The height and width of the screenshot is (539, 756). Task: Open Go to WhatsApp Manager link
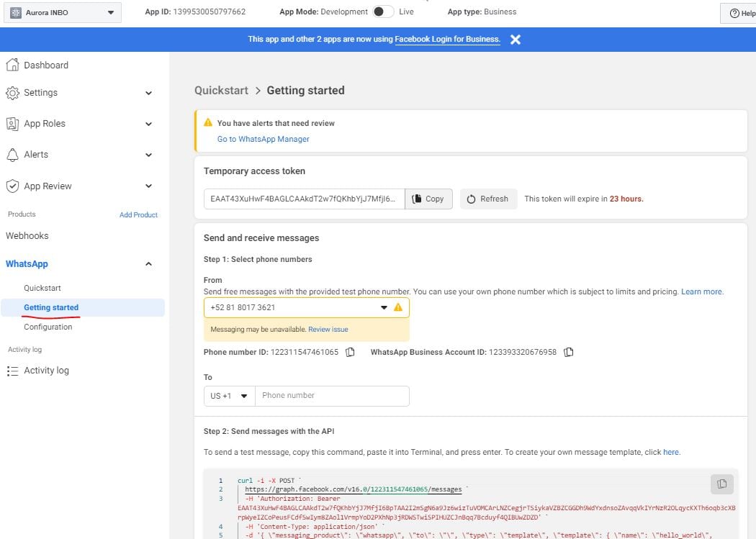click(264, 139)
